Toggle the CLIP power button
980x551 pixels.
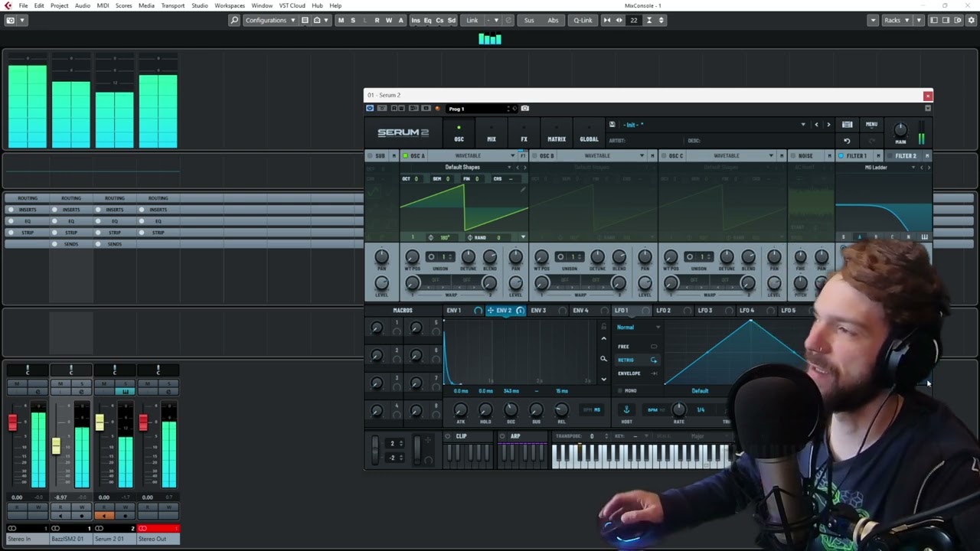click(448, 436)
